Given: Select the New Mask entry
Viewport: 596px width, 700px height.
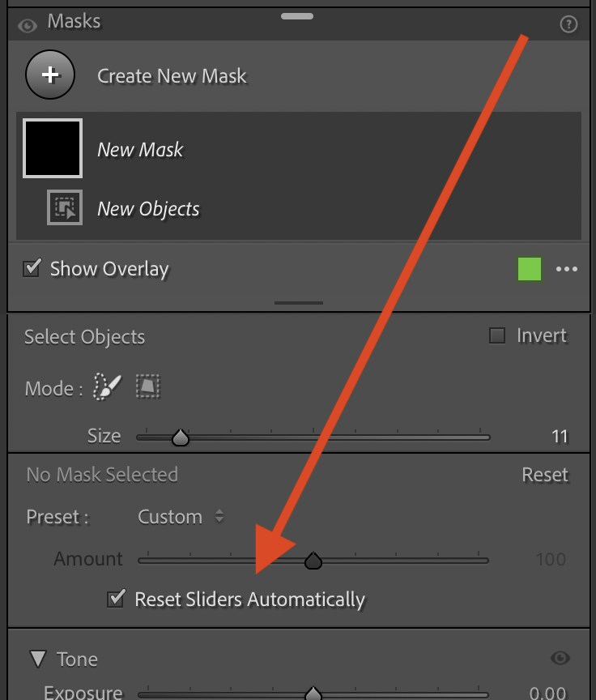Looking at the screenshot, I should coord(140,148).
